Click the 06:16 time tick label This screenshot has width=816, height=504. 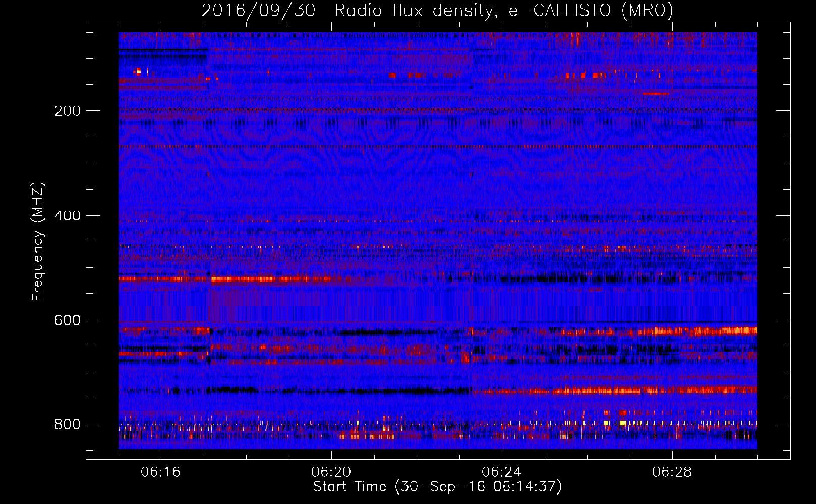click(x=161, y=472)
